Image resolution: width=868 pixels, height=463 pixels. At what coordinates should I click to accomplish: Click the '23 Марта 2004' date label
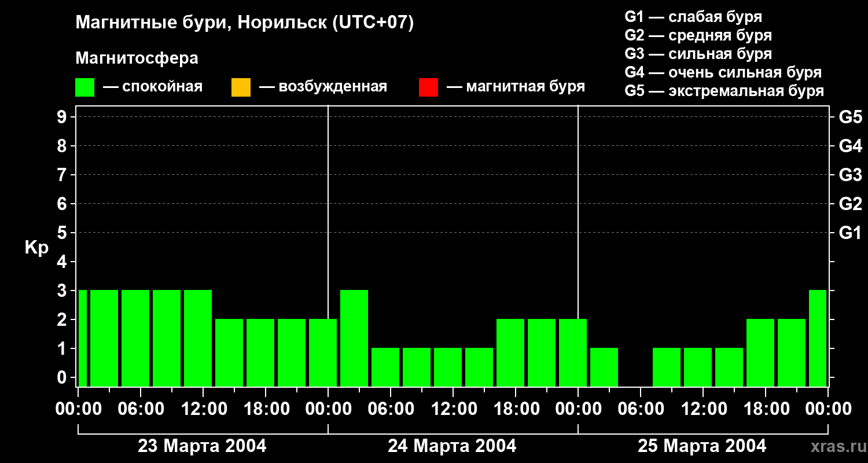coord(203,446)
